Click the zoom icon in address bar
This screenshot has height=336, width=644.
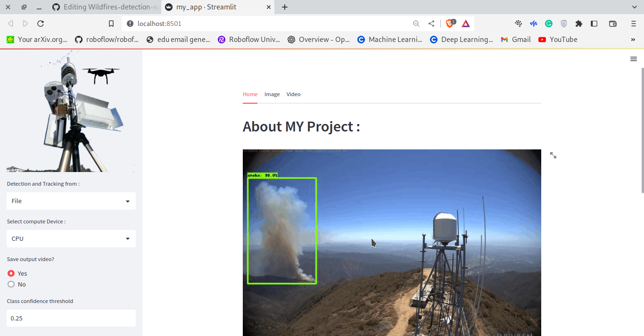point(416,23)
